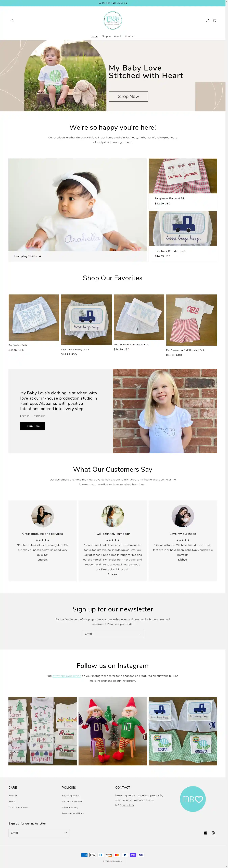Open the shopping cart icon

point(214,20)
